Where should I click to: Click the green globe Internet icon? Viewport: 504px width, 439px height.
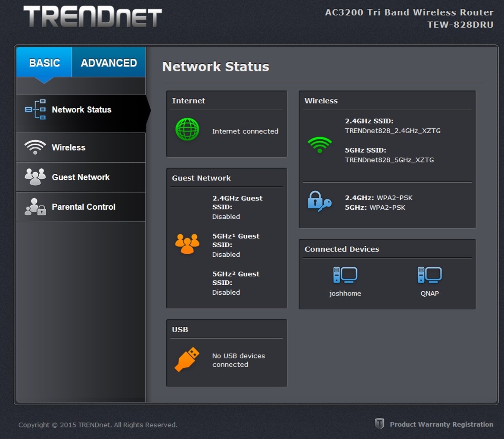click(187, 129)
